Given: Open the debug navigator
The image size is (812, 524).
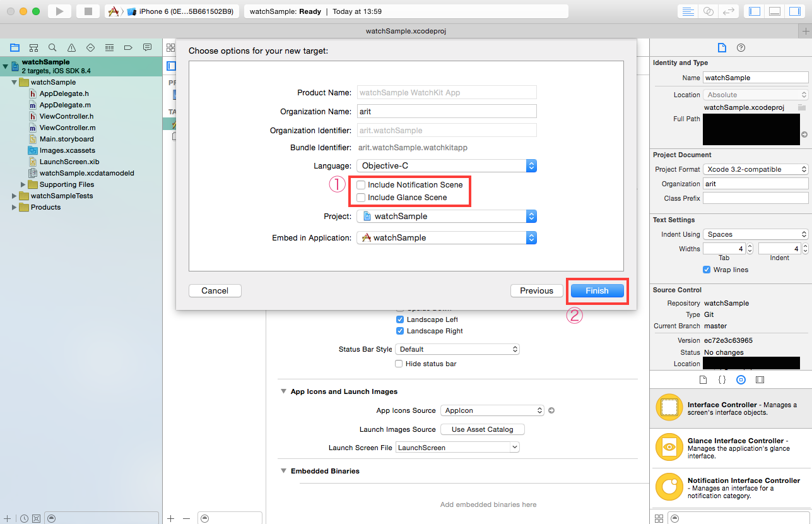Looking at the screenshot, I should pyautogui.click(x=109, y=47).
